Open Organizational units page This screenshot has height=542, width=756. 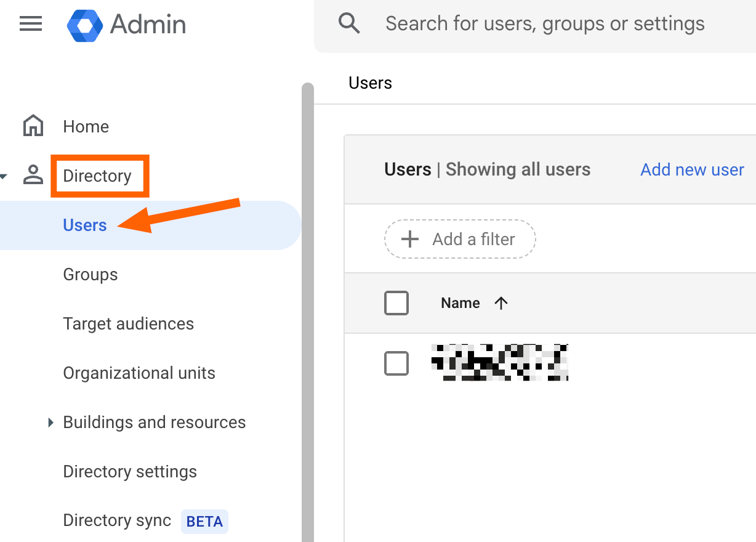(139, 373)
